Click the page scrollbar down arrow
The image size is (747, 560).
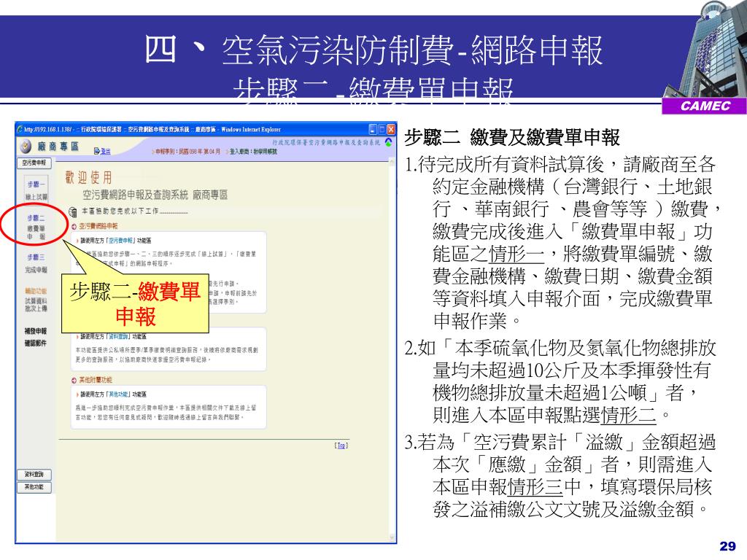(392, 538)
